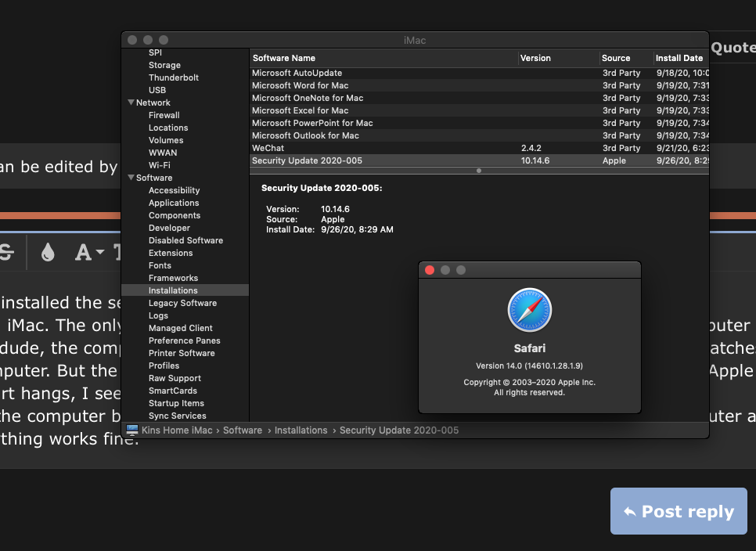The height and width of the screenshot is (551, 756).
Task: Select the Microsoft AutoUpdate row
Action: coord(479,73)
